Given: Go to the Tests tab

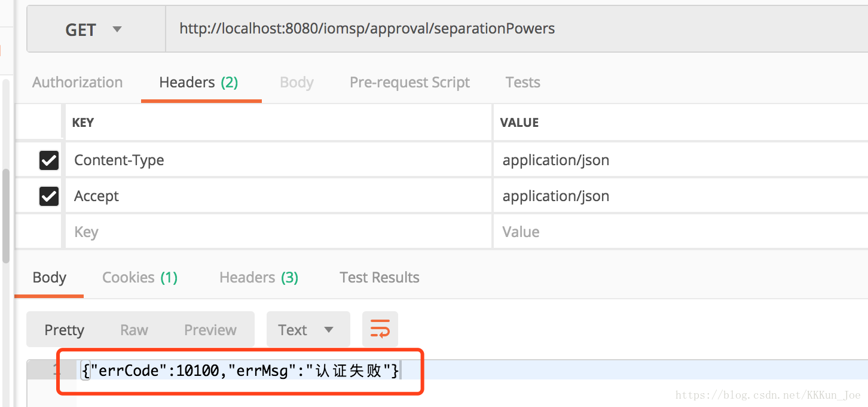Looking at the screenshot, I should pos(522,83).
